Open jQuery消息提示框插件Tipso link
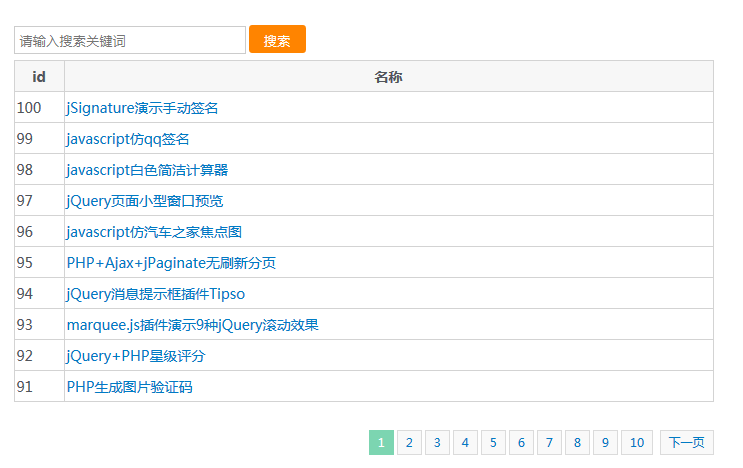The width and height of the screenshot is (743, 468). point(155,294)
